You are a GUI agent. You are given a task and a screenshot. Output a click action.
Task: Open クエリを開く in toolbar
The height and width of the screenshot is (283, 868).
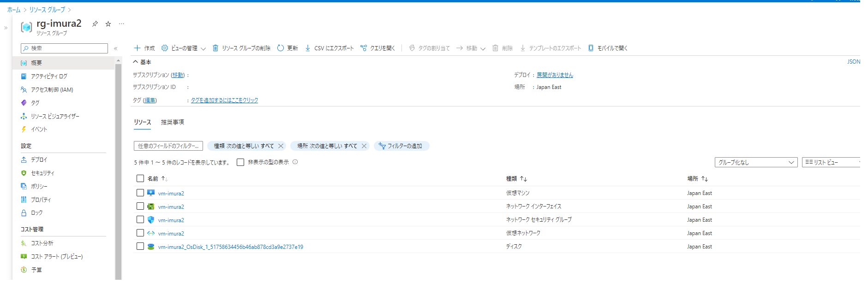(377, 48)
